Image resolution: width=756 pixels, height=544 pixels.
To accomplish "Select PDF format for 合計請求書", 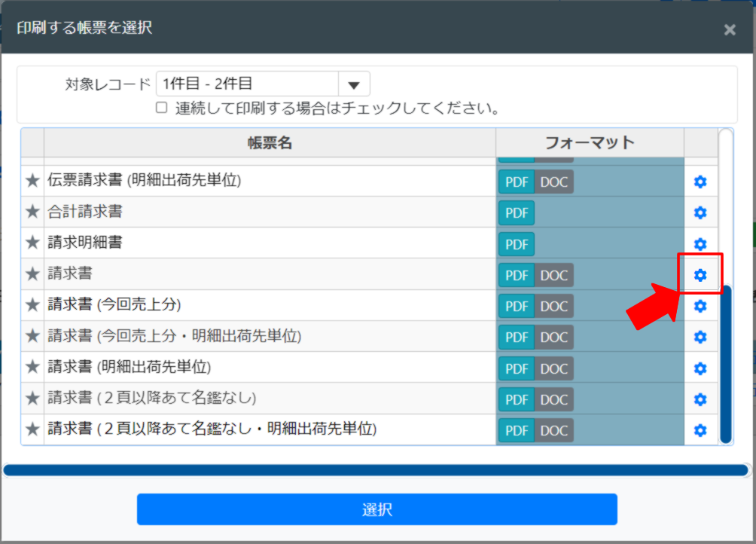I will pyautogui.click(x=517, y=212).
